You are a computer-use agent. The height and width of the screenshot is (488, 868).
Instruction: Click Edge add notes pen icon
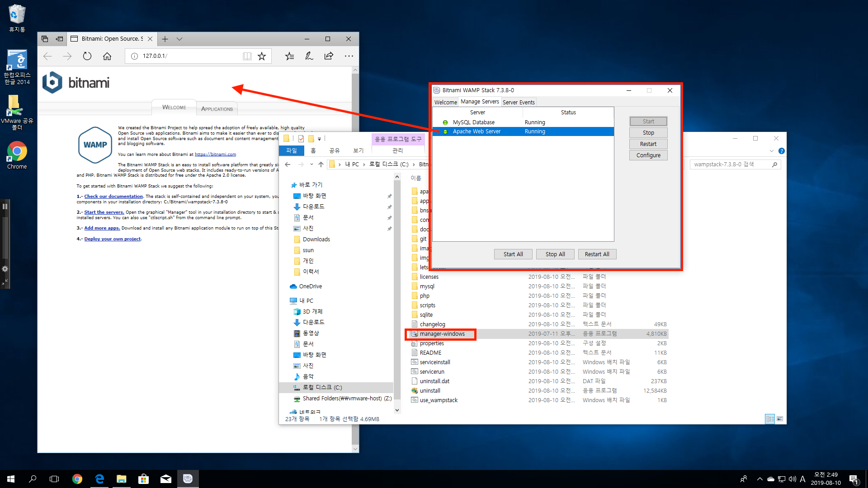point(309,56)
